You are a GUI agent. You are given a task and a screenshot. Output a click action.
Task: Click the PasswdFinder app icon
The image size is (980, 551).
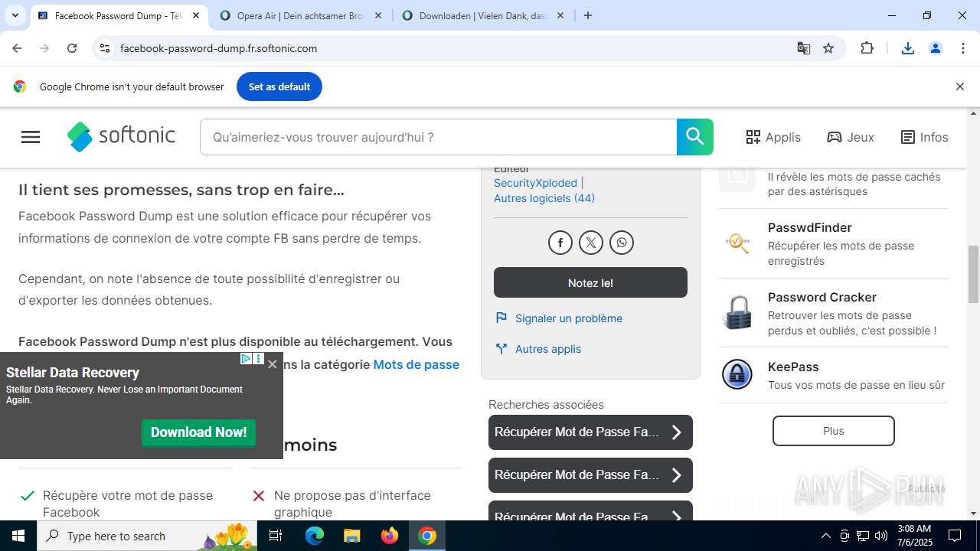[x=737, y=243]
